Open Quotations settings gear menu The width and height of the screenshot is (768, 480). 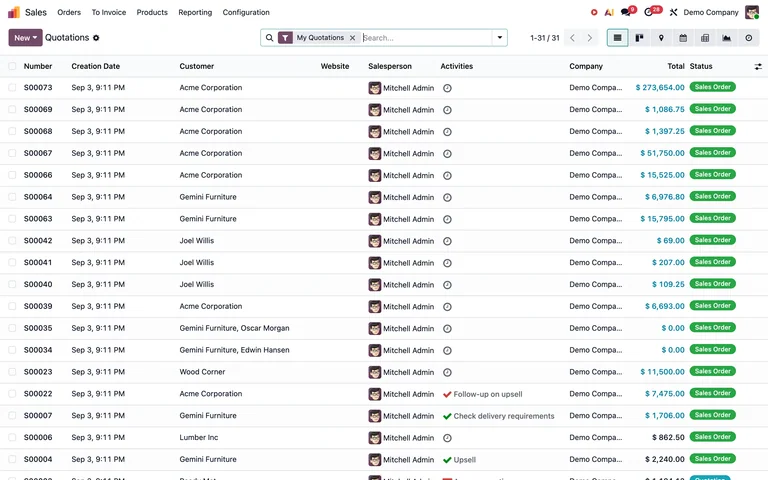tap(96, 38)
